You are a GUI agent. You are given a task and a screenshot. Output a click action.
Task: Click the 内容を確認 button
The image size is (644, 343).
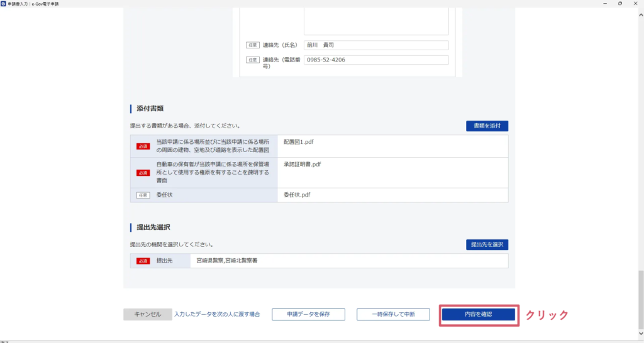pos(479,314)
